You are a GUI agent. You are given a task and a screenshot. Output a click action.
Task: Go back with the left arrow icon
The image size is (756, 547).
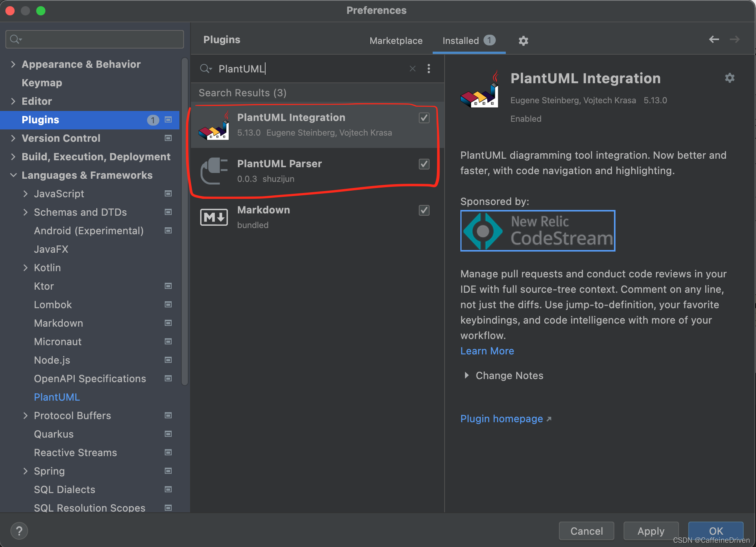click(714, 39)
